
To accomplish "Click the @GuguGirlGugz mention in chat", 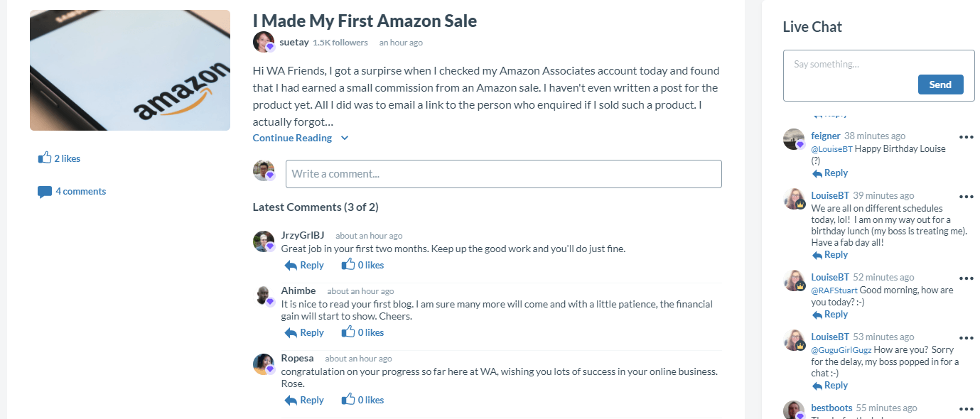I will pos(841,350).
